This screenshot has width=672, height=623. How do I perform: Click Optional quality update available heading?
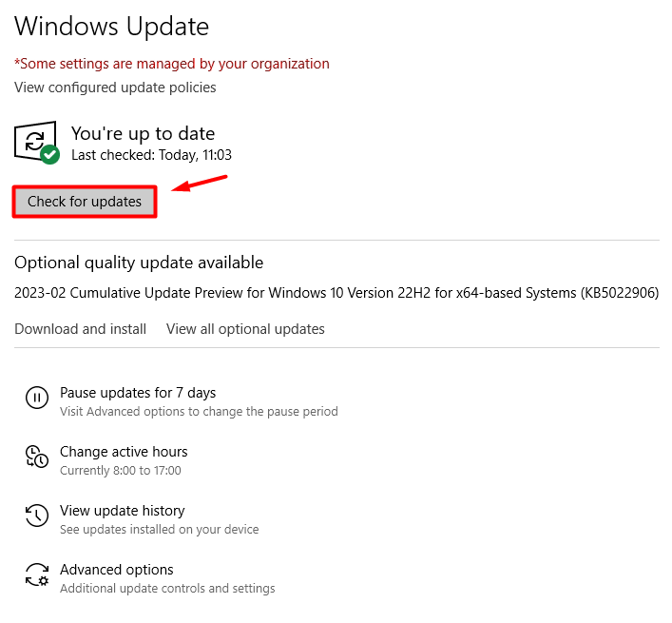point(139,263)
